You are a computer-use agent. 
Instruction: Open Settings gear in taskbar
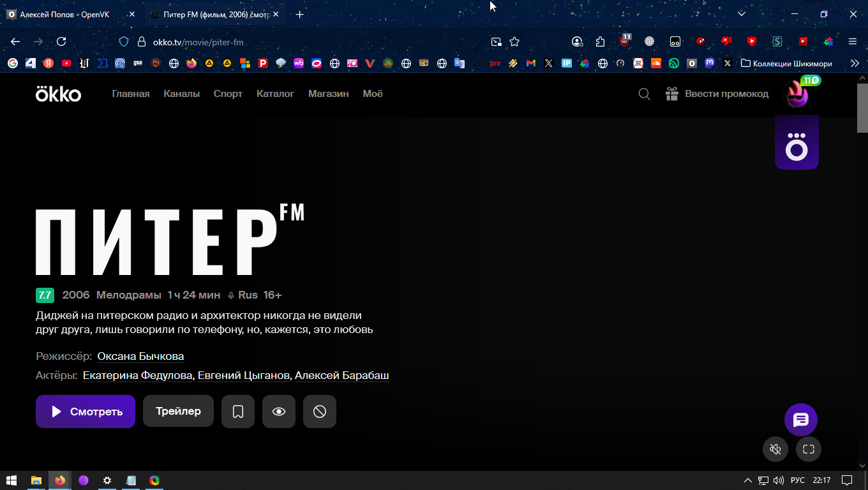click(107, 480)
